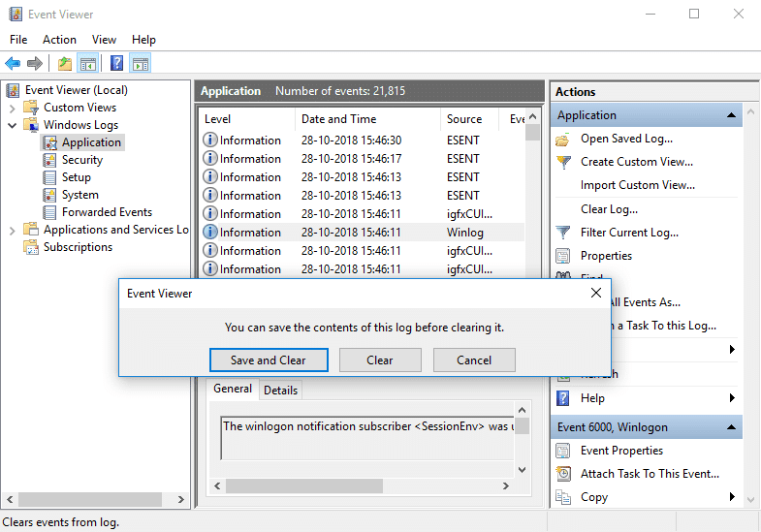Click the Back arrow toolbar icon

(x=13, y=63)
